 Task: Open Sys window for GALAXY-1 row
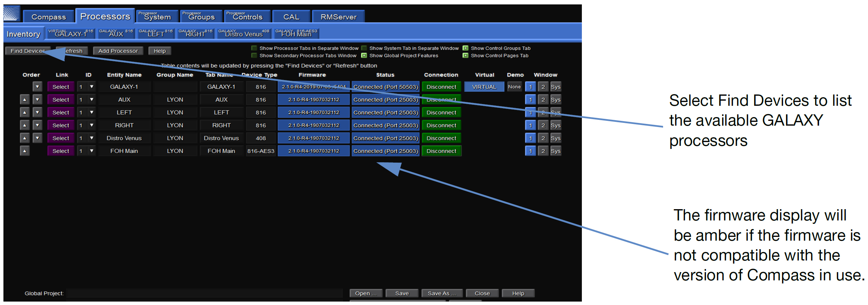coord(555,87)
